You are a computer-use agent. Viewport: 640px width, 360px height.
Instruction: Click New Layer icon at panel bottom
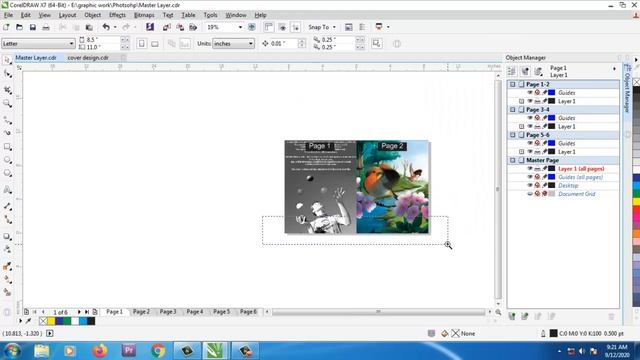coord(512,316)
